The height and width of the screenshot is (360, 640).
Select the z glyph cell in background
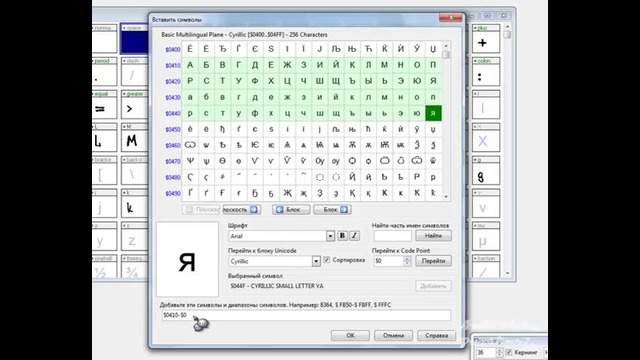(x=134, y=237)
